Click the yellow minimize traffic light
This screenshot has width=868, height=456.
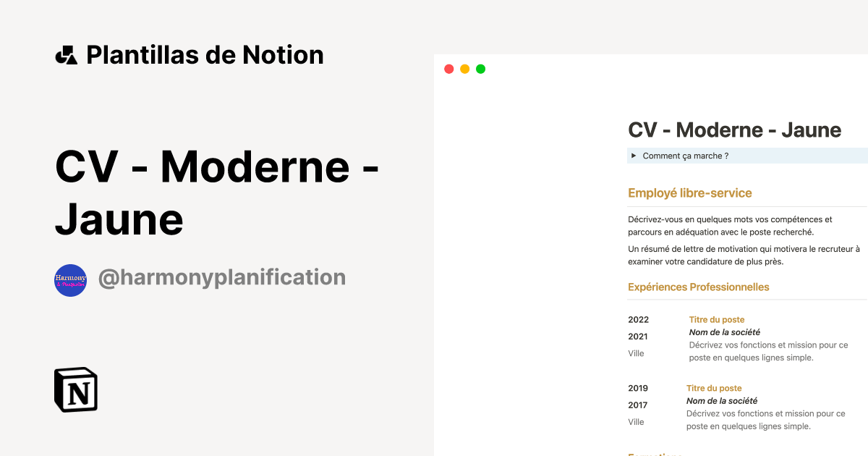(464, 69)
